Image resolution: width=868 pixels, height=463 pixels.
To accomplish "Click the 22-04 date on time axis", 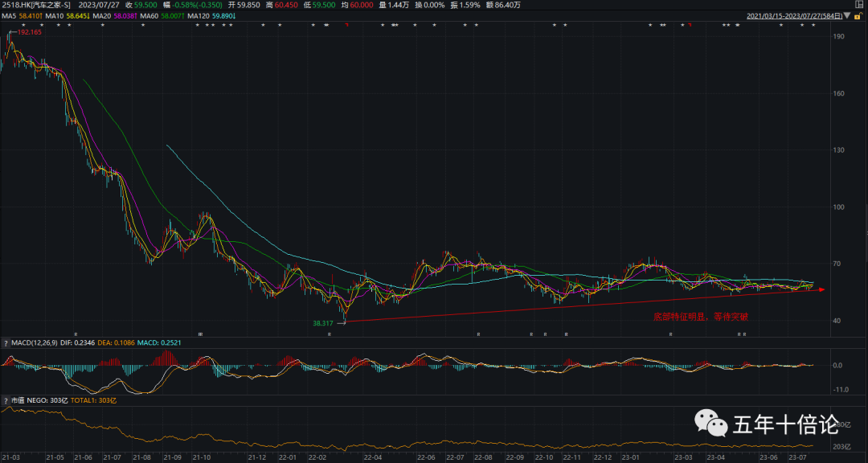I will (372, 457).
